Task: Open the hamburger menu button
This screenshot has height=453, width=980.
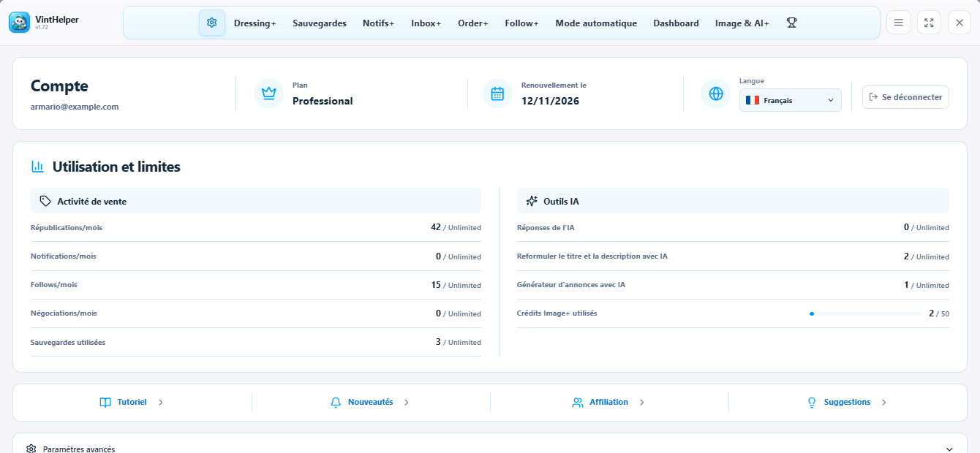Action: (899, 23)
